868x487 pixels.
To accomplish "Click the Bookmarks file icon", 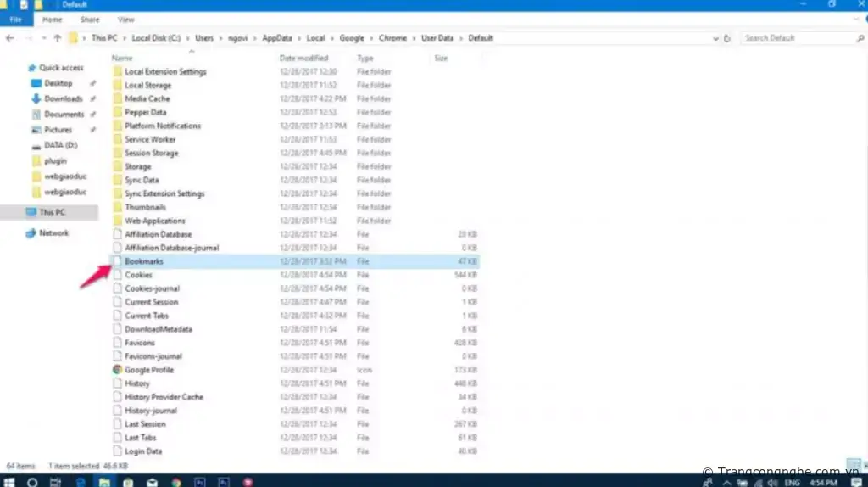I will 118,261.
